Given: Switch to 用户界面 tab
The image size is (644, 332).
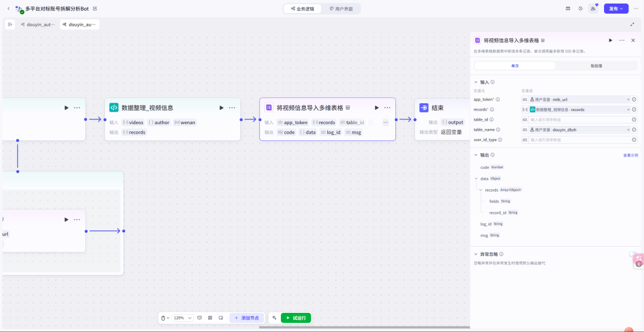Looking at the screenshot, I should coord(341,8).
